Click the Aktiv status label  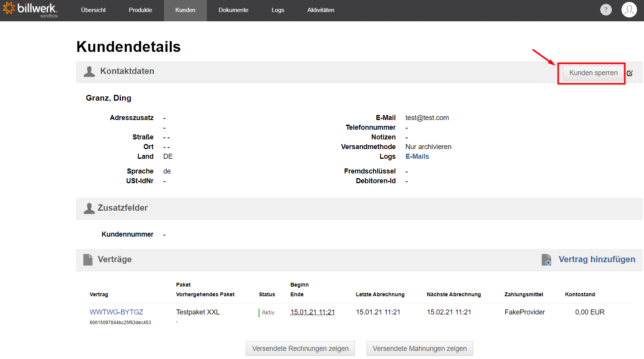(268, 313)
